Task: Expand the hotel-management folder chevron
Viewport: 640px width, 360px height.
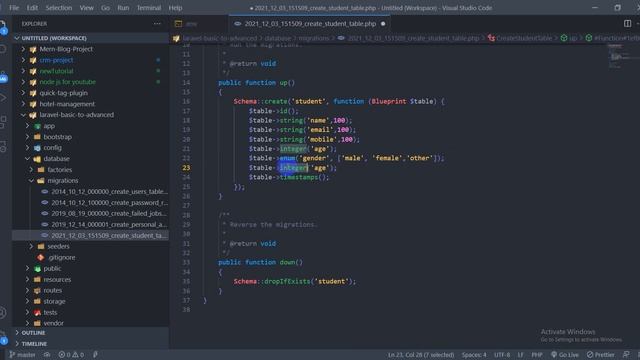Action: pyautogui.click(x=23, y=104)
